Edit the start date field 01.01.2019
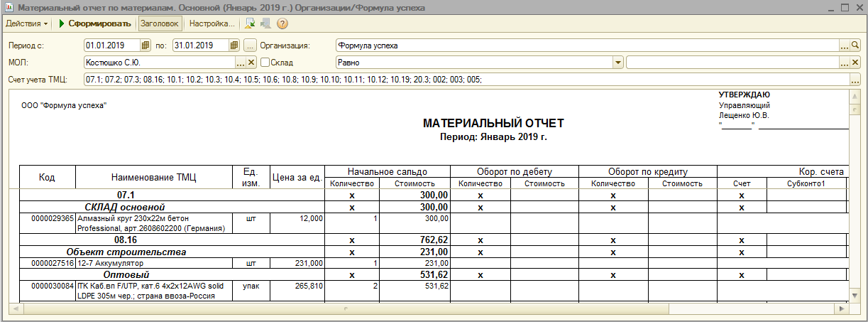Viewport: 868px width, 322px height. [112, 45]
